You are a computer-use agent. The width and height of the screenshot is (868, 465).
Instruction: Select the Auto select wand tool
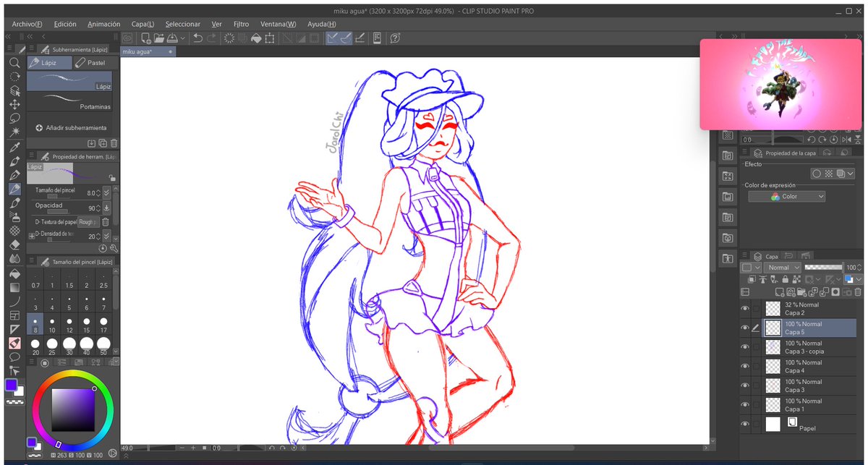(14, 132)
